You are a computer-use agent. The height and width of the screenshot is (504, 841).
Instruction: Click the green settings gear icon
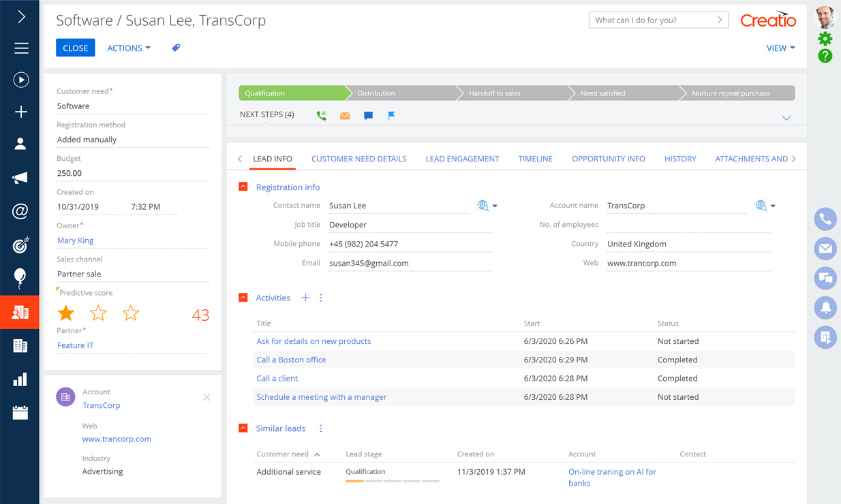click(x=825, y=39)
